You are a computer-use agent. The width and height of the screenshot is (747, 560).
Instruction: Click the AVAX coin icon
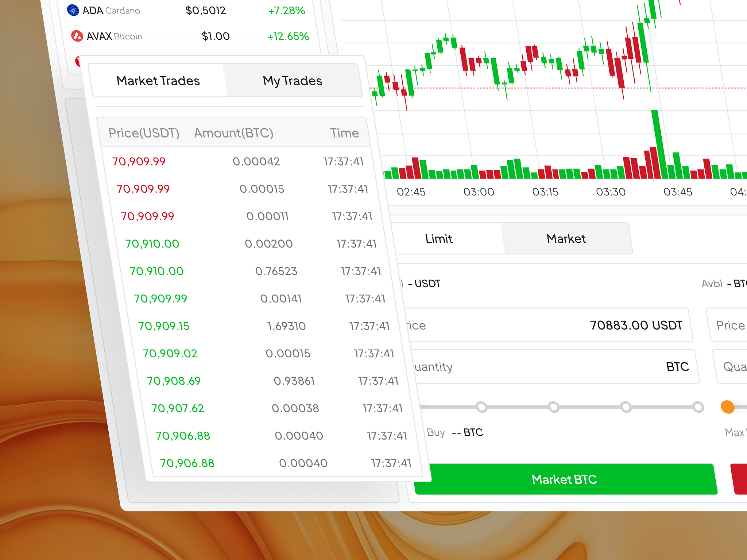77,36
